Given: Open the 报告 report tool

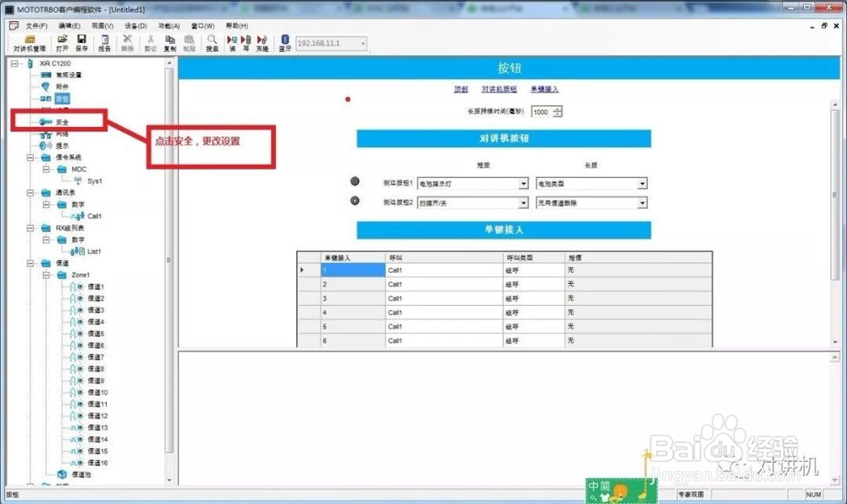Looking at the screenshot, I should tap(104, 43).
